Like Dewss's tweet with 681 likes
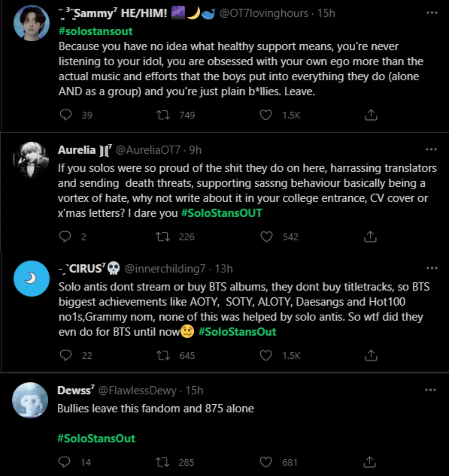This screenshot has height=476, width=449. [x=266, y=462]
